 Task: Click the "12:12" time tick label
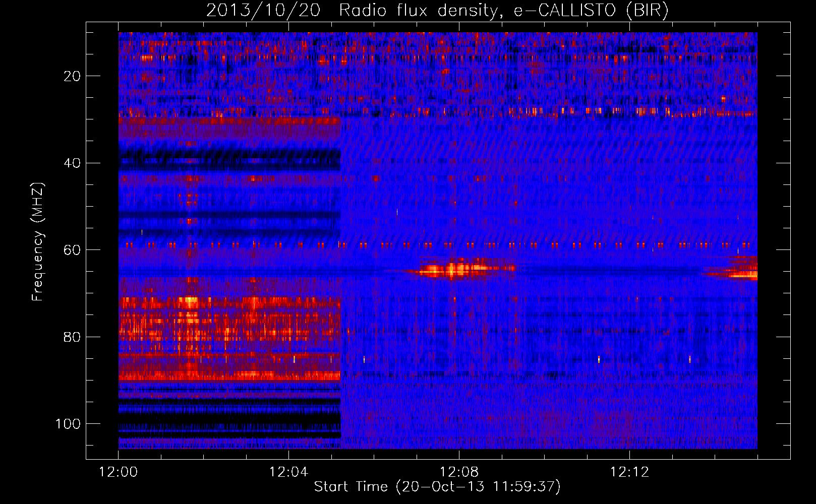coord(629,472)
